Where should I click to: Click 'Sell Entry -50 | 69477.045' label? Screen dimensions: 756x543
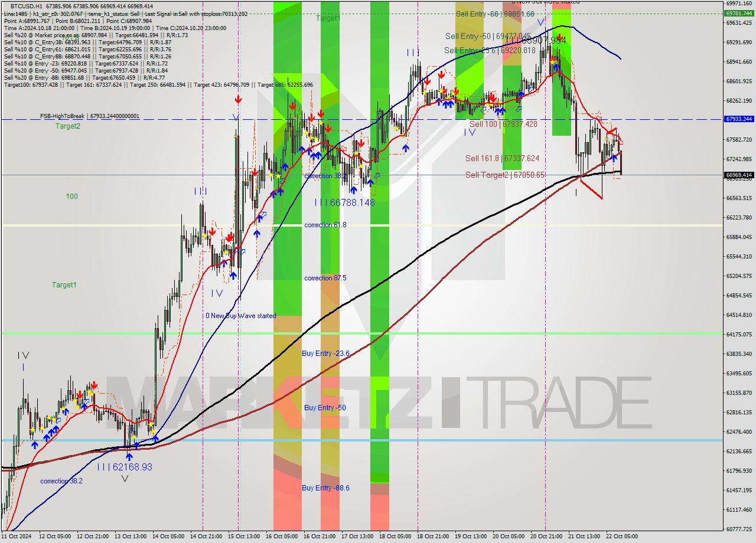coord(488,37)
